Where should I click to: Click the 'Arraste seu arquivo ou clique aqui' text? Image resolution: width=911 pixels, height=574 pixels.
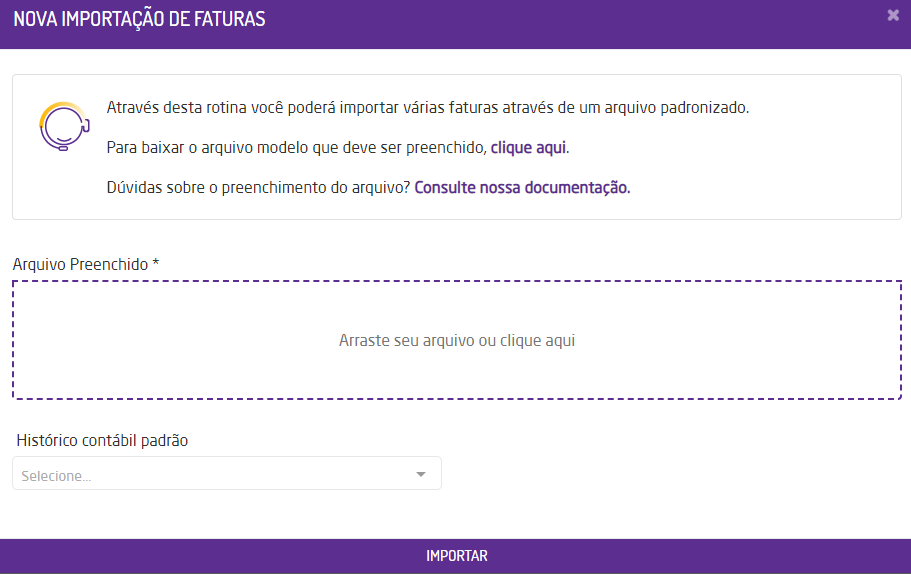click(456, 340)
